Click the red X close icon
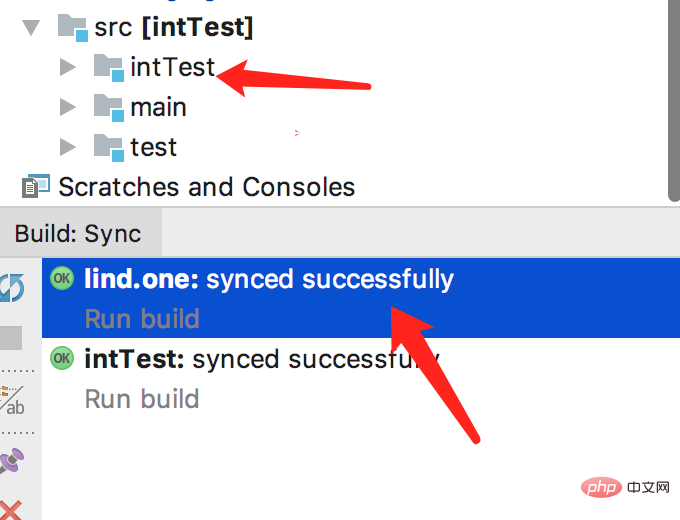Screen dimensions: 680x520 click(11, 510)
